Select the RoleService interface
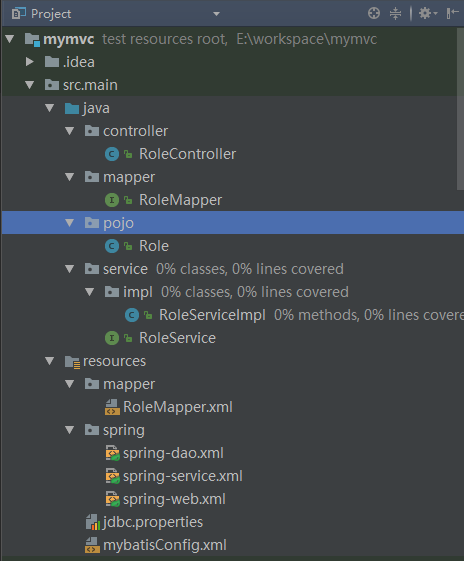 177,338
